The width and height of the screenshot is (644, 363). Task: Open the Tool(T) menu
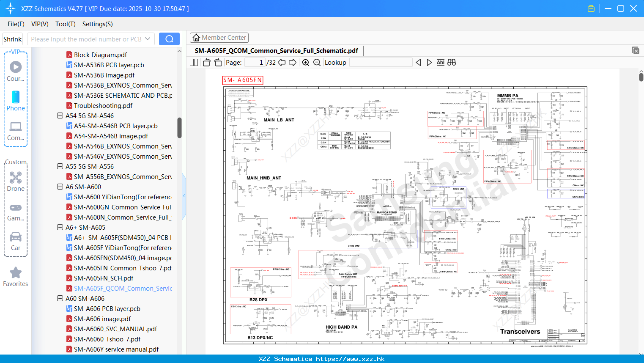(x=66, y=24)
